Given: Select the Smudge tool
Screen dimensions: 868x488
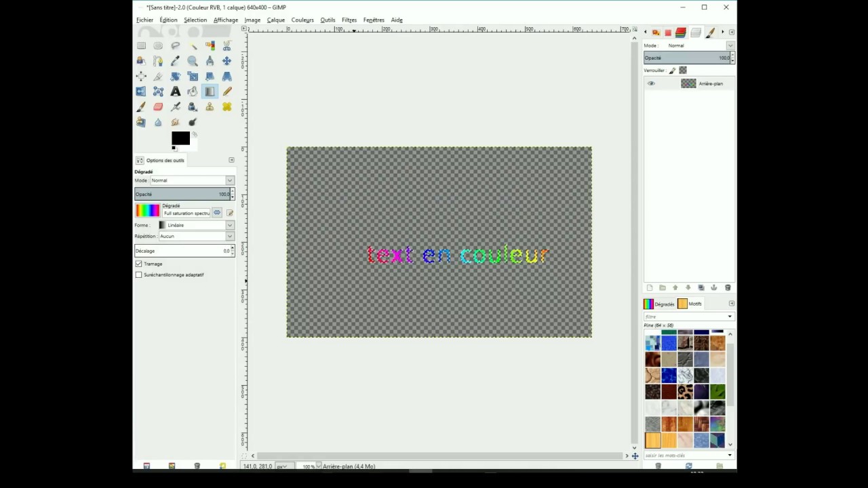Looking at the screenshot, I should click(x=176, y=123).
